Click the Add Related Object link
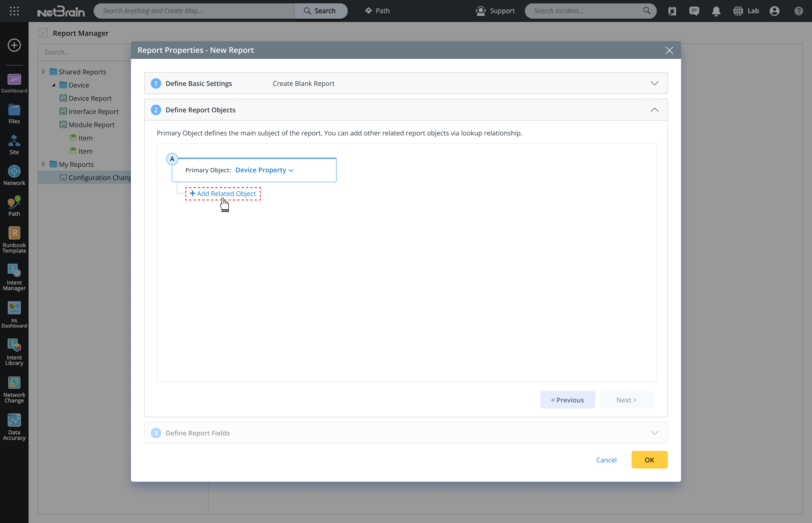This screenshot has height=523, width=812. 223,194
